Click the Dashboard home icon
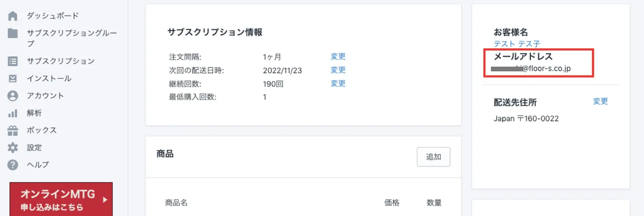Image resolution: width=644 pixels, height=216 pixels. point(13,16)
